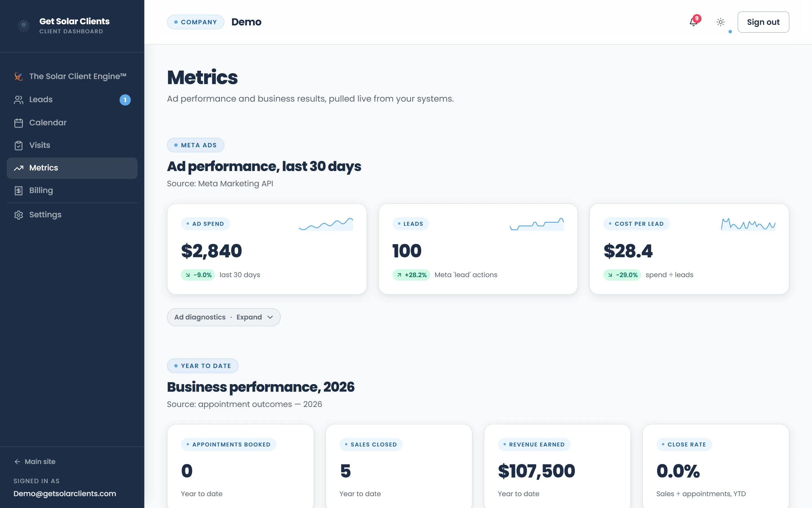Click the appointments booked value 0
The image size is (812, 508).
click(x=187, y=471)
